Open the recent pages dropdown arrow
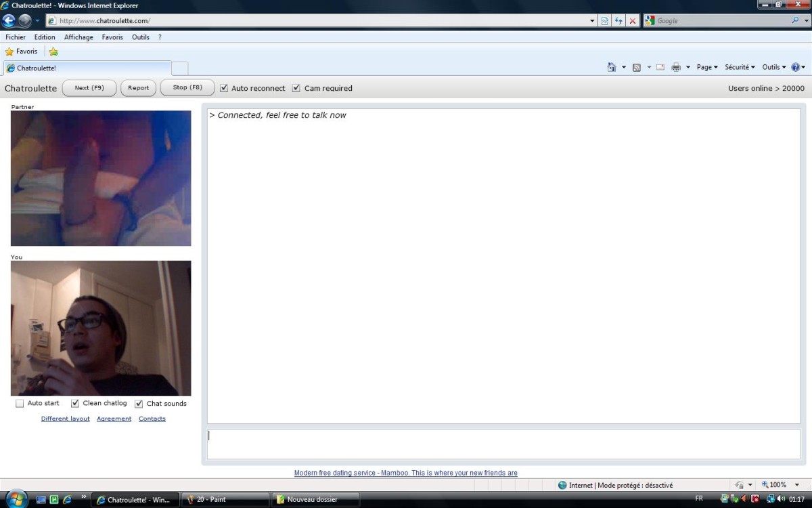The width and height of the screenshot is (812, 508). 38,21
